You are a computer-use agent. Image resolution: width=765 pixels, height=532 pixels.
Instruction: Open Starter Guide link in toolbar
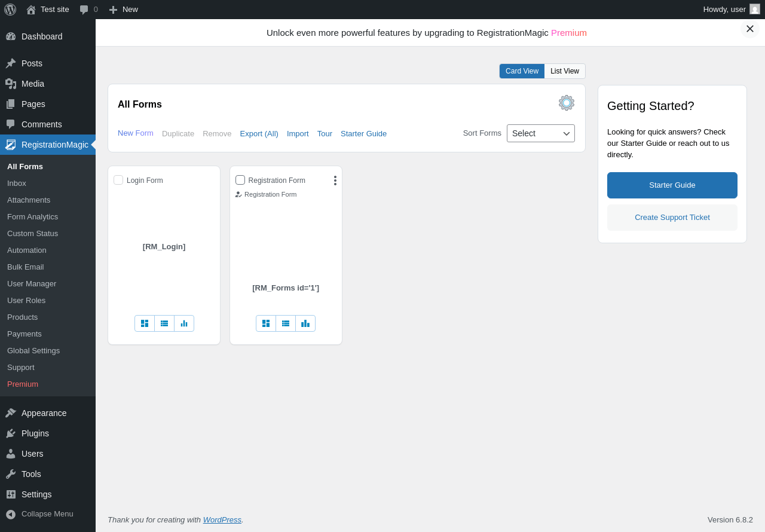[363, 133]
